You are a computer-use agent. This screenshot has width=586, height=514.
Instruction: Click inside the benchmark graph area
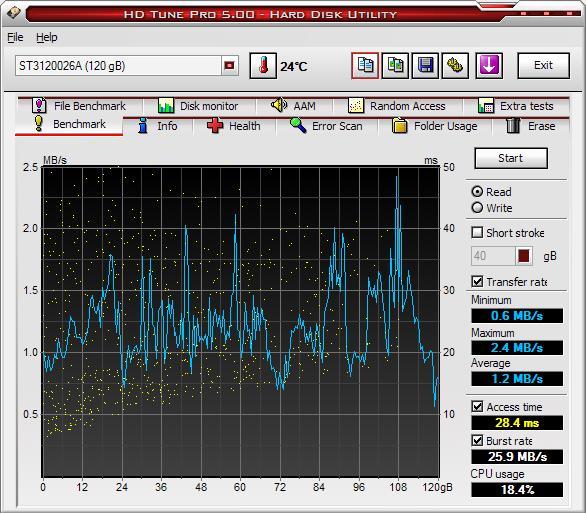tap(241, 321)
